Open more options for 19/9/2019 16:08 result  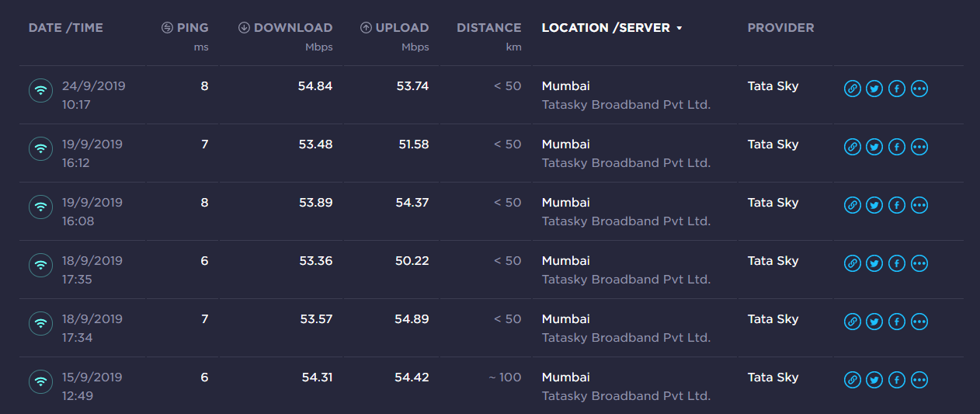(x=919, y=205)
